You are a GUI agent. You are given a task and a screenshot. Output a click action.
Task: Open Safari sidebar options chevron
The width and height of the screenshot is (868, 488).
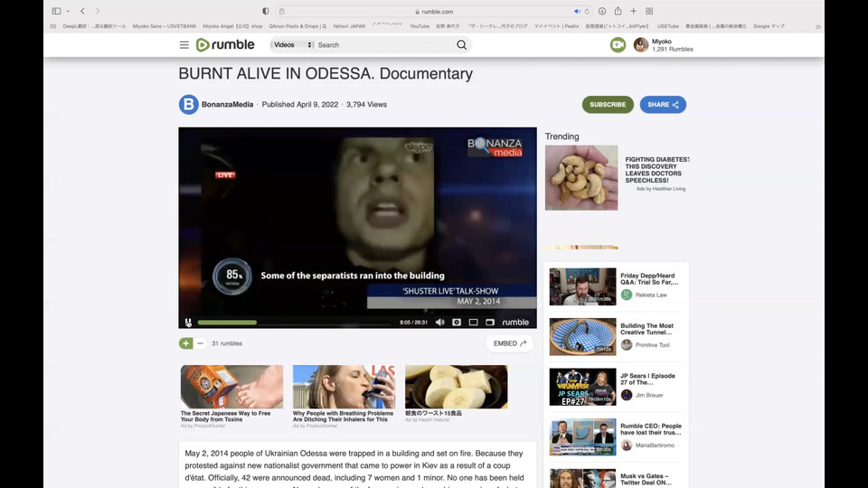click(68, 11)
